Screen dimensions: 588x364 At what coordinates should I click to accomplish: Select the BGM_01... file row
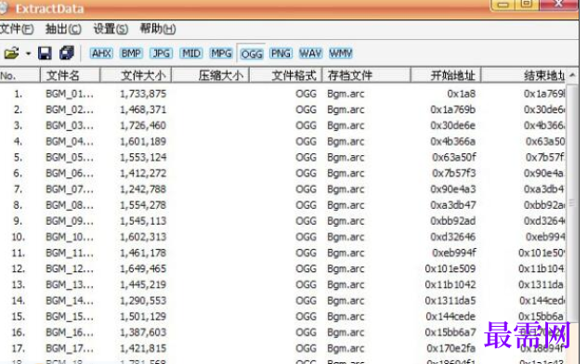282,94
